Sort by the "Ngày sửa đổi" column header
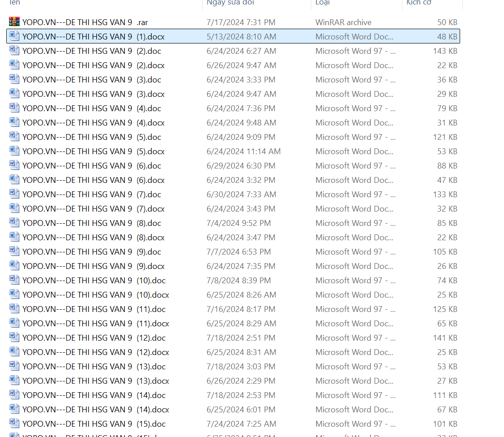This screenshot has height=437, width=504. [x=230, y=3]
